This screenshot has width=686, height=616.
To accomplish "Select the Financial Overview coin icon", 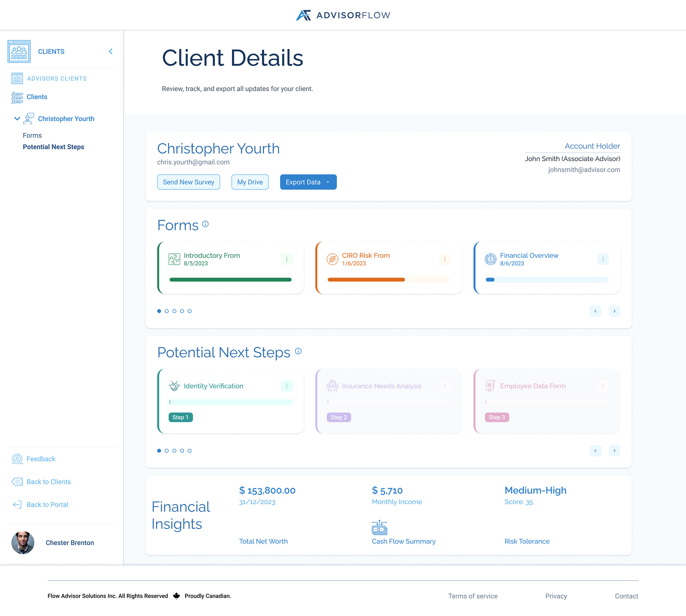I will click(490, 259).
